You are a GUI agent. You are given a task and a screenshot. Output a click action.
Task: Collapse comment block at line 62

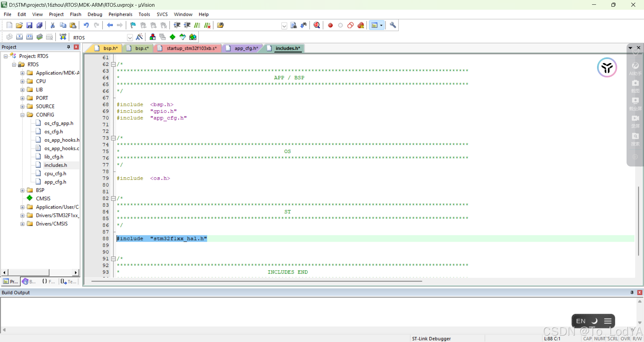click(x=113, y=64)
